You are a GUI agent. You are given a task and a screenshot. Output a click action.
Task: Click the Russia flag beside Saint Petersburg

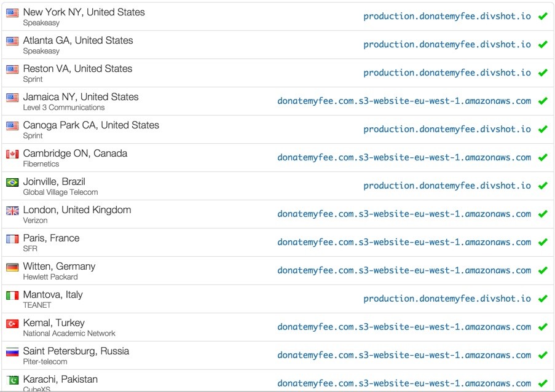click(12, 352)
